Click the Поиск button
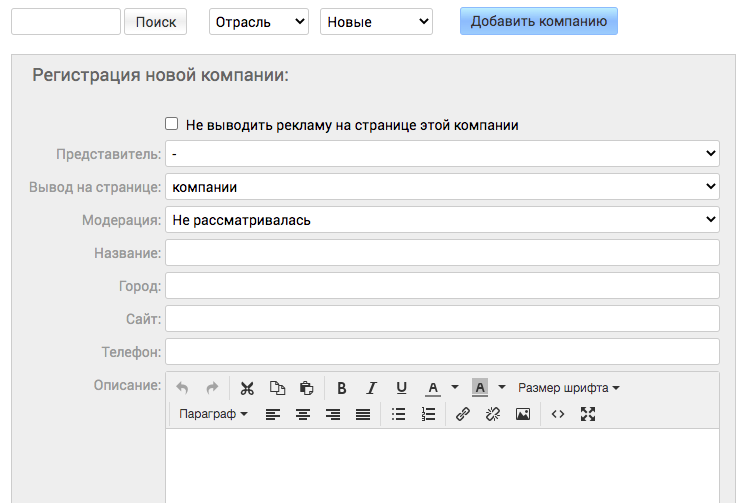 coord(155,22)
